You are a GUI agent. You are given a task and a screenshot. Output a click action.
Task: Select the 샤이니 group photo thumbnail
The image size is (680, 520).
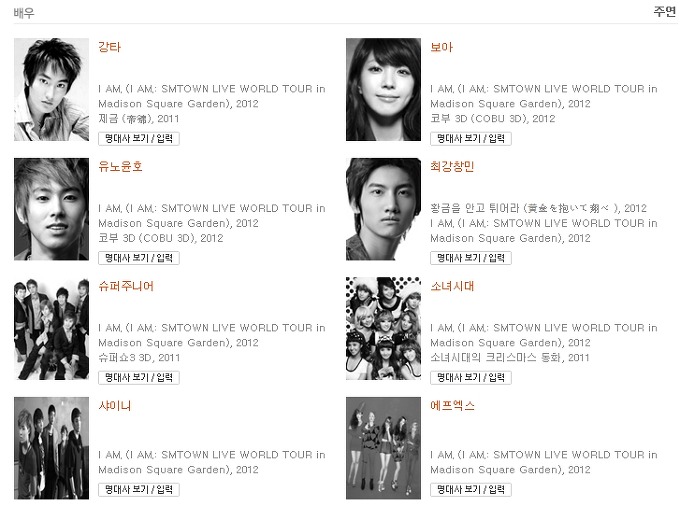(51, 448)
